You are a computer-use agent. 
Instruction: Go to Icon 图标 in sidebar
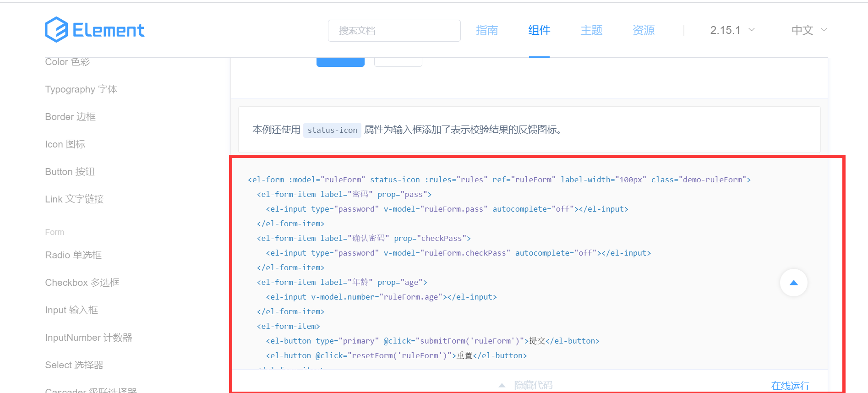[x=65, y=144]
